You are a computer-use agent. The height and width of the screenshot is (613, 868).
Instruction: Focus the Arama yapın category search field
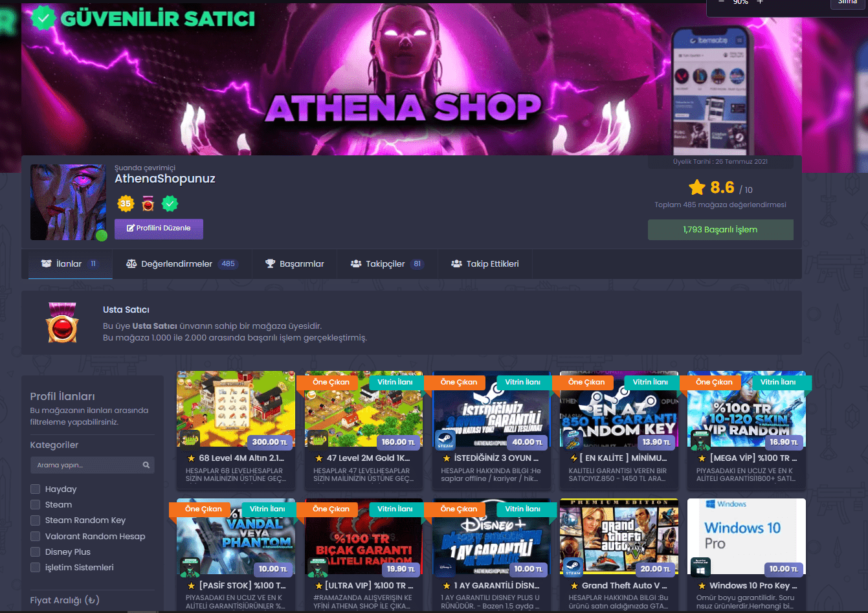[x=92, y=465]
